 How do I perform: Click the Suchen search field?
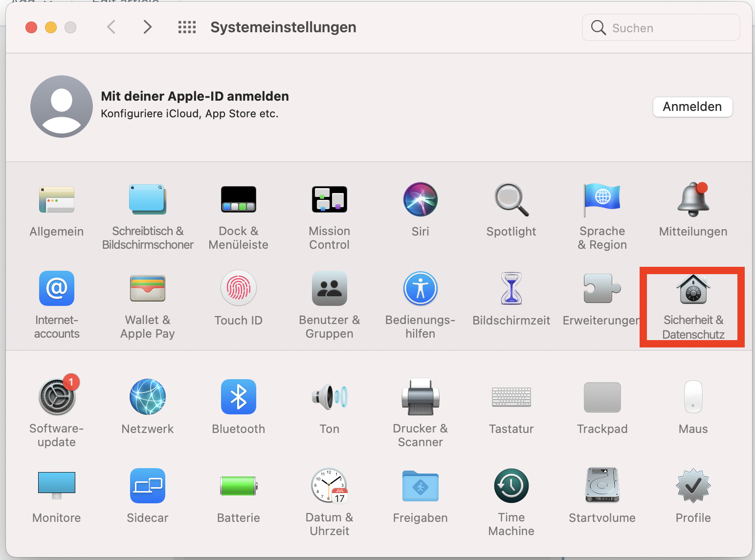(661, 28)
